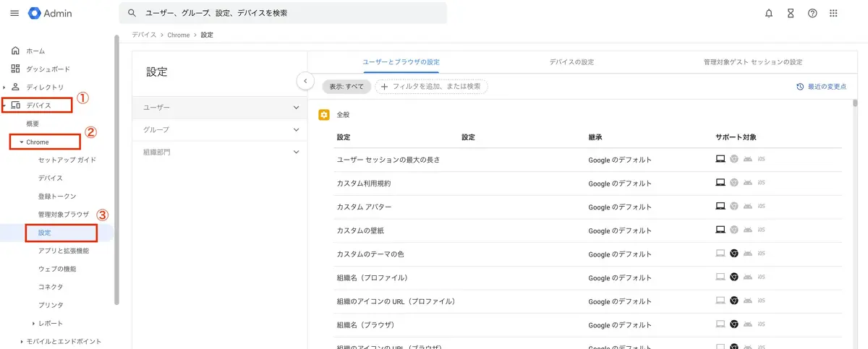
Task: Click the left sidebar scrollbar
Action: coord(116,170)
